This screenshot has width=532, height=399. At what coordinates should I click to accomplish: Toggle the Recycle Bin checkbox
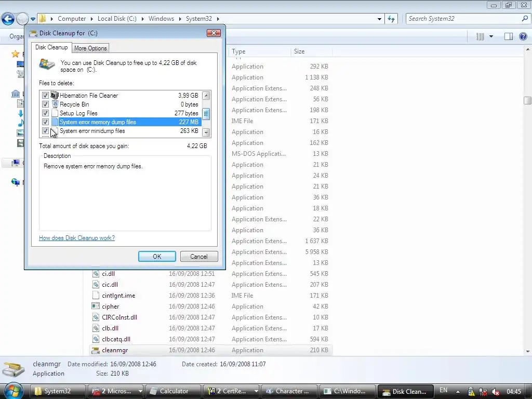[45, 104]
